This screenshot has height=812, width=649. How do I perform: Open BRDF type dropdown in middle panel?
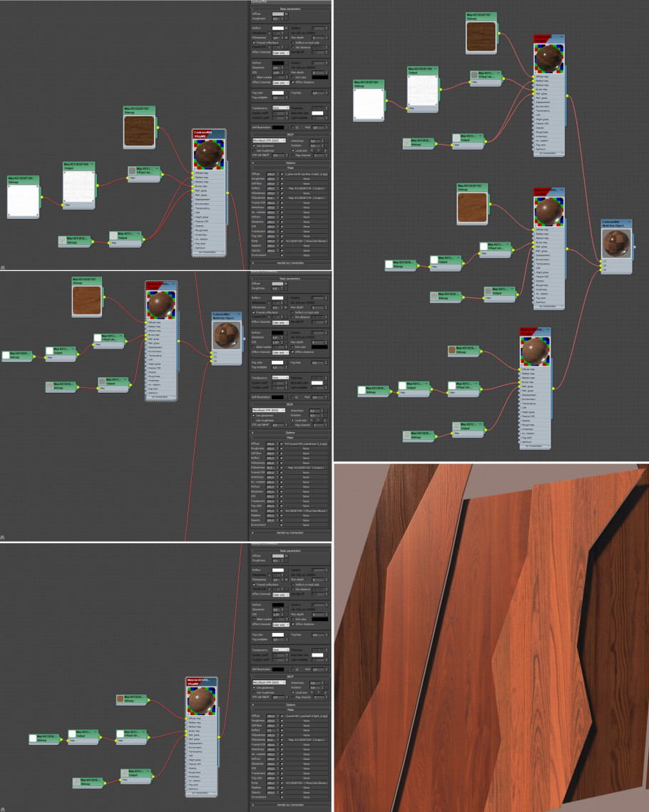(x=269, y=410)
